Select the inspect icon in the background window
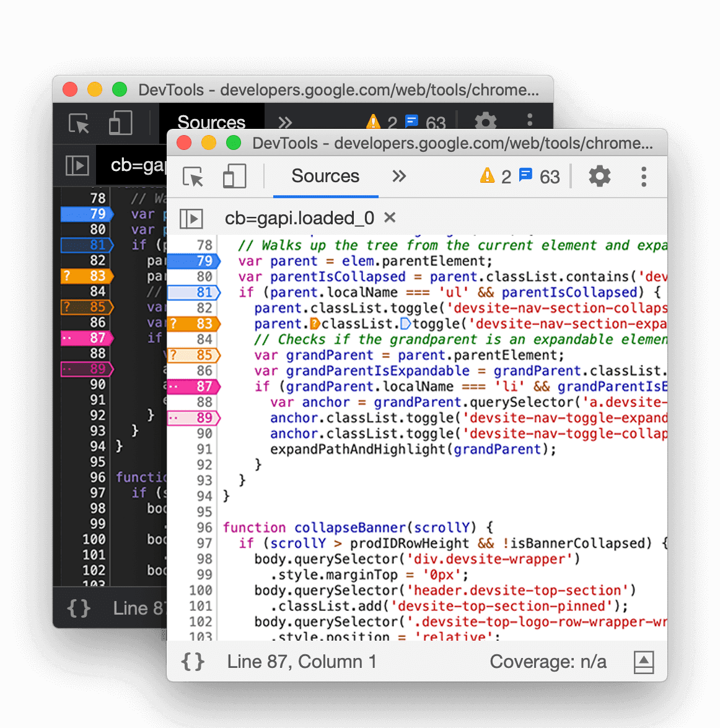Screen dimensions: 720x728 click(x=78, y=123)
